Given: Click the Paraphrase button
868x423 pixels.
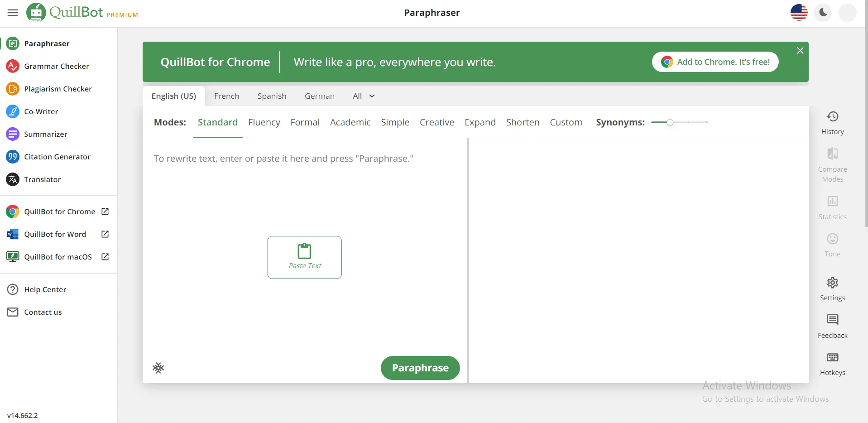Looking at the screenshot, I should tap(420, 368).
